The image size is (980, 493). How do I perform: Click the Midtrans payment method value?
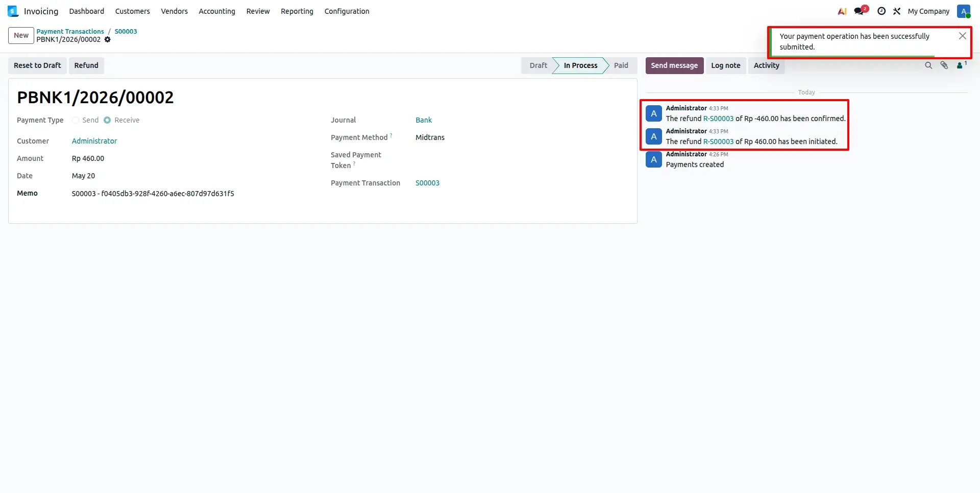click(430, 137)
